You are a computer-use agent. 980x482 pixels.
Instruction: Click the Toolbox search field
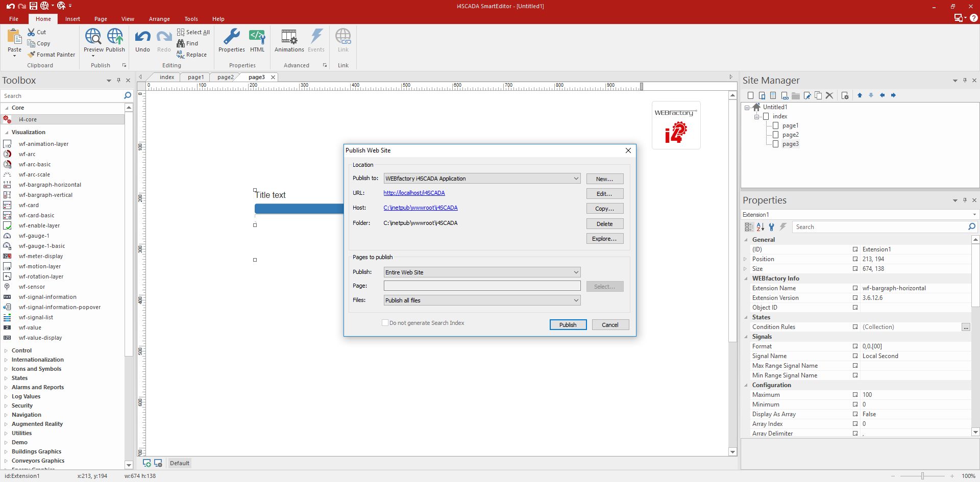pyautogui.click(x=61, y=96)
